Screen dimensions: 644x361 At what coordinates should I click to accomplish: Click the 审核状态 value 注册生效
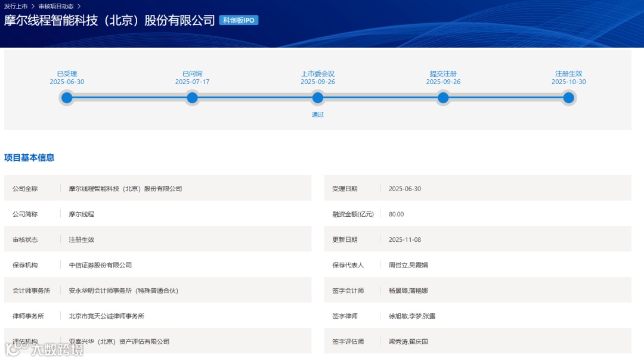[x=81, y=239]
